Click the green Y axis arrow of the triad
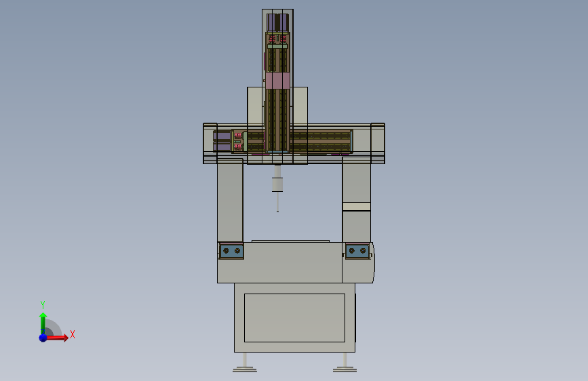Image resolution: width=588 pixels, height=381 pixels. point(43,323)
